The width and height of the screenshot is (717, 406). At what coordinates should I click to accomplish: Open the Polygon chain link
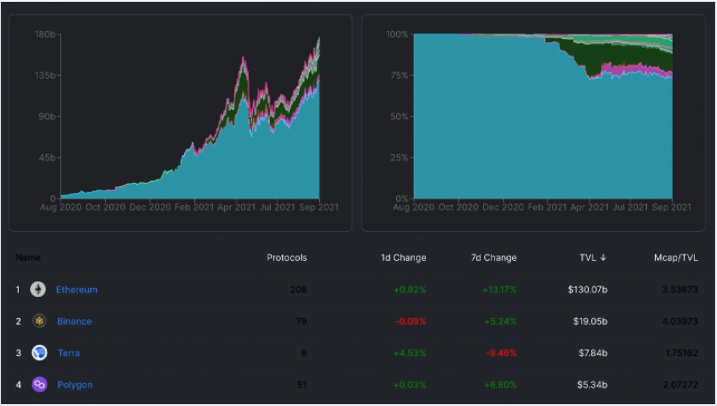[75, 385]
